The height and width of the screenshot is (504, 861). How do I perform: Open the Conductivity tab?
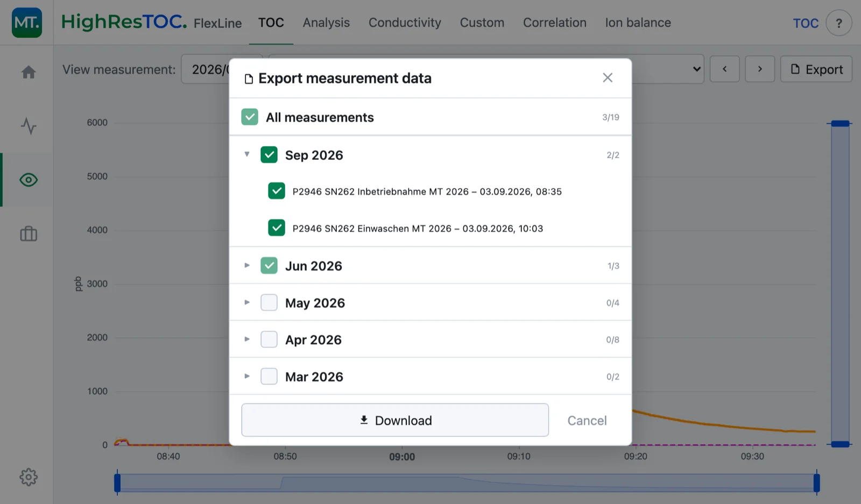tap(405, 23)
